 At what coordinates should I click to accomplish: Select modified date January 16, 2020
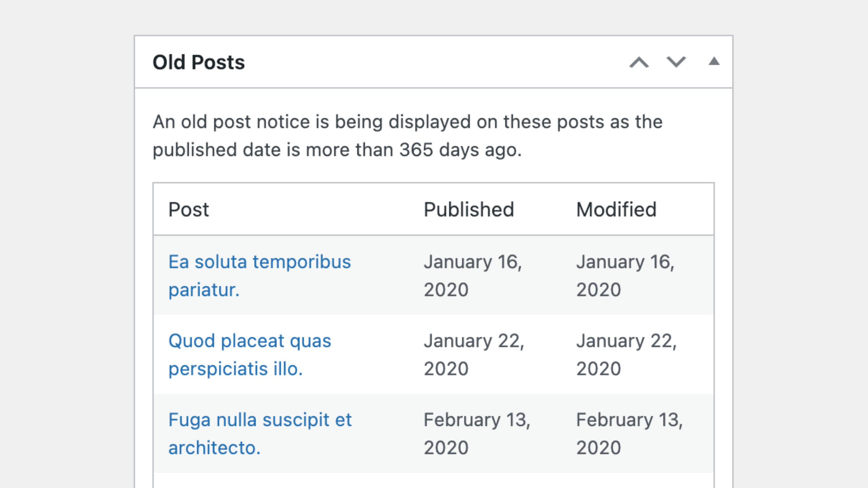click(x=626, y=276)
